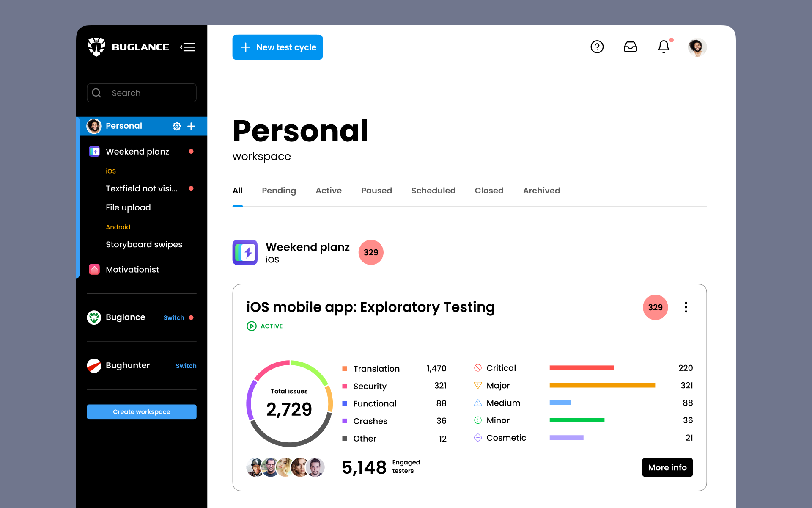
Task: Open Storyboard swipes test cycle
Action: pyautogui.click(x=144, y=244)
